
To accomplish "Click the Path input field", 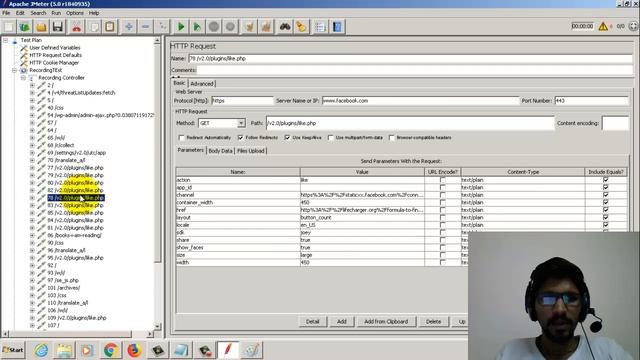I will tap(410, 123).
